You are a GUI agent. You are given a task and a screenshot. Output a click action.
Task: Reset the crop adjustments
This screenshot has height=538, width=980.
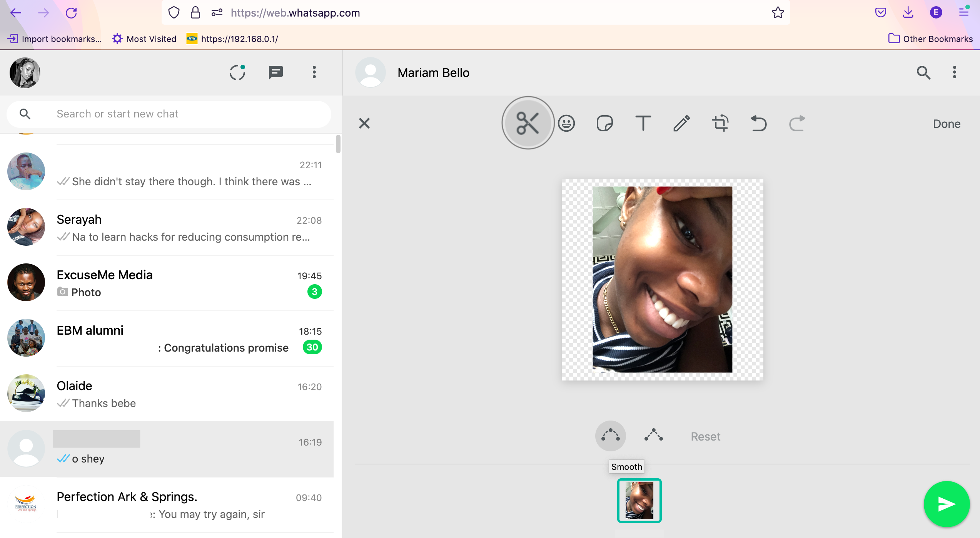(x=705, y=436)
